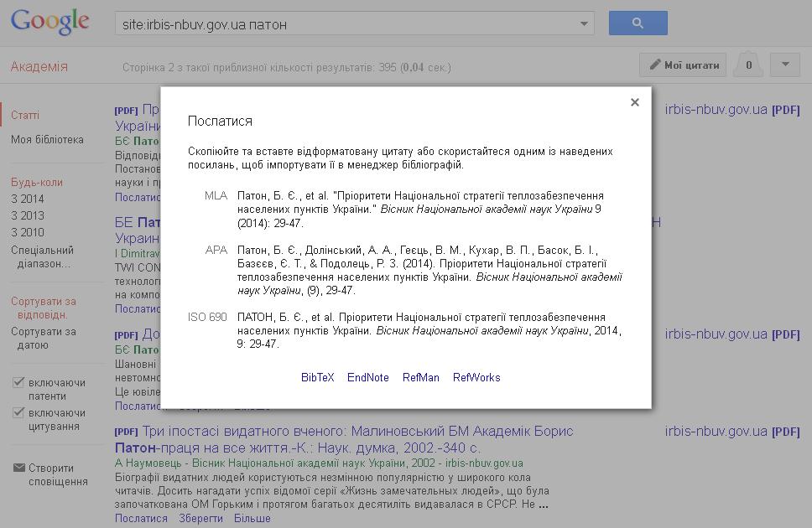The height and width of the screenshot is (528, 812).
Task: Open Моя бібліотека in sidebar
Action: click(47, 140)
